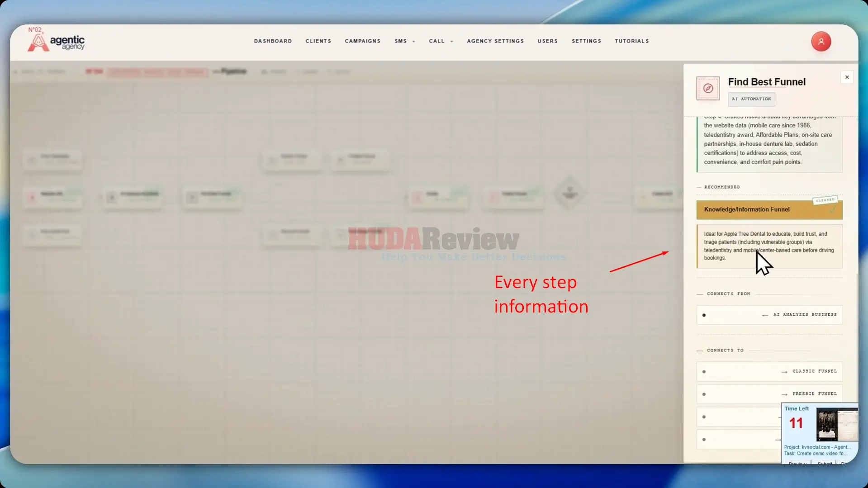Click the CONNECTS TO section label
Viewport: 868px width, 488px height.
(x=725, y=351)
